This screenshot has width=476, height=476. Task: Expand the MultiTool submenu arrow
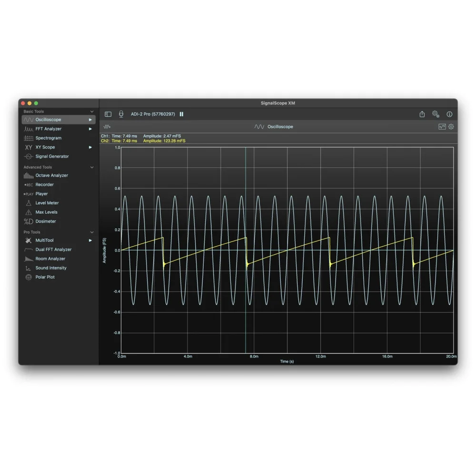click(90, 240)
